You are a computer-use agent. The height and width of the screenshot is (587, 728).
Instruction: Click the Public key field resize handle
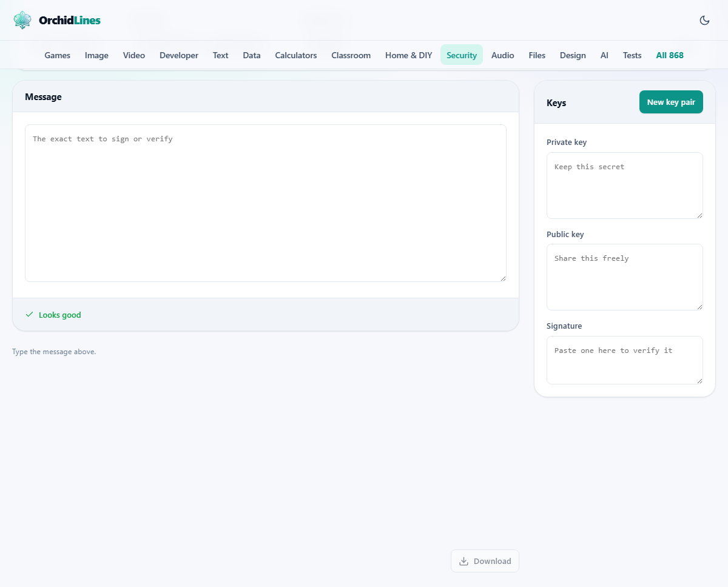click(x=699, y=307)
